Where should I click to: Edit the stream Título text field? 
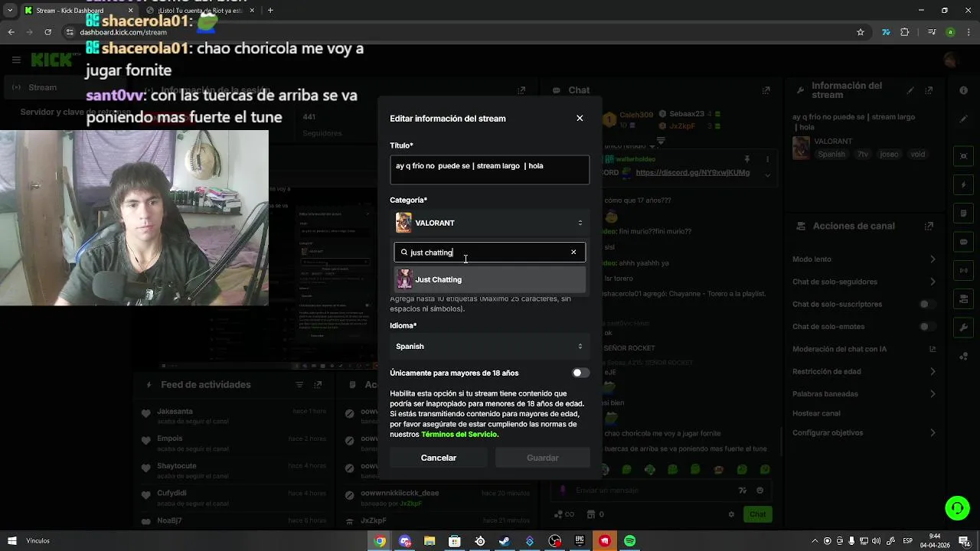490,170
